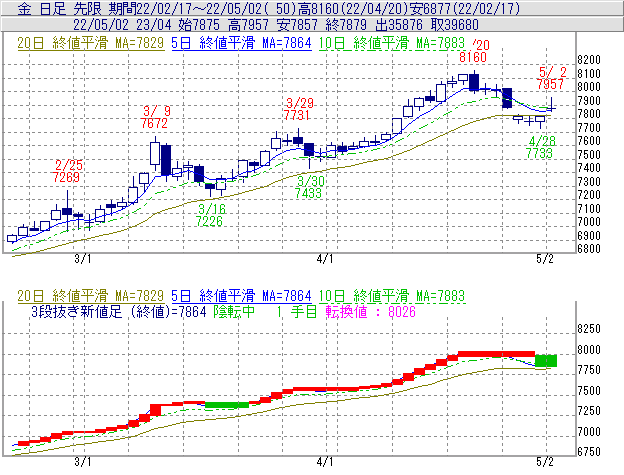Click the 20日 終値平滑 legend in lower chart
This screenshot has width=624, height=475.
(91, 296)
